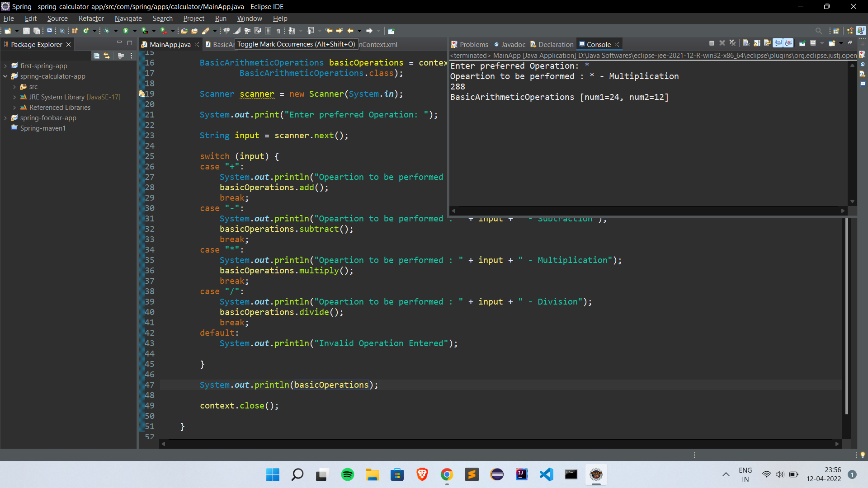Viewport: 868px width, 488px height.
Task: Remove all terminated launches in Console
Action: pos(733,43)
